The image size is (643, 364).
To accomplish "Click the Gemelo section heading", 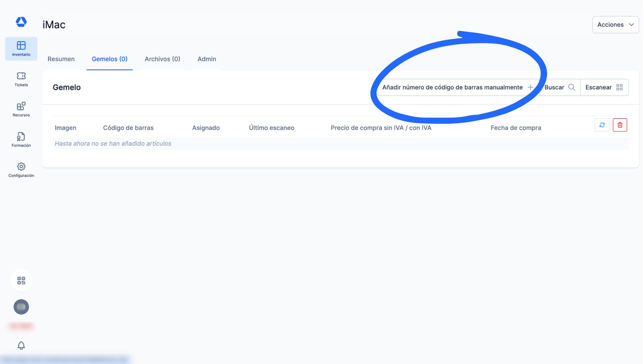I will click(x=67, y=87).
